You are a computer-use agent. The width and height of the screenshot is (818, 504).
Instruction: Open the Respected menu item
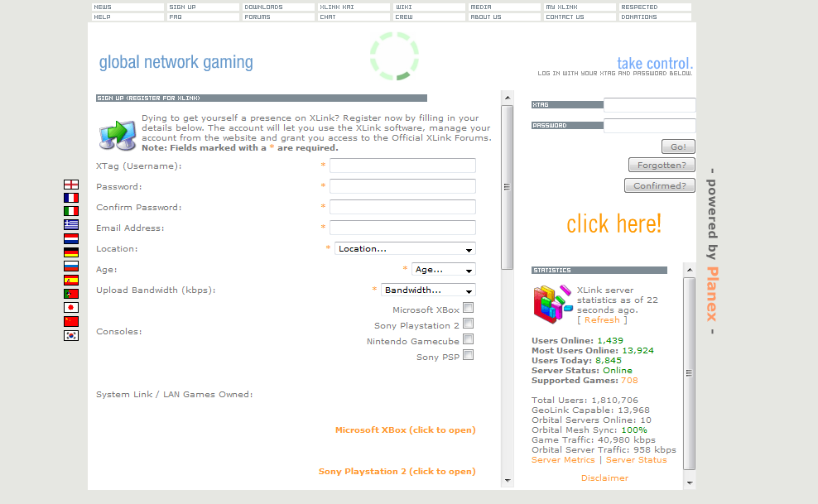click(x=655, y=7)
